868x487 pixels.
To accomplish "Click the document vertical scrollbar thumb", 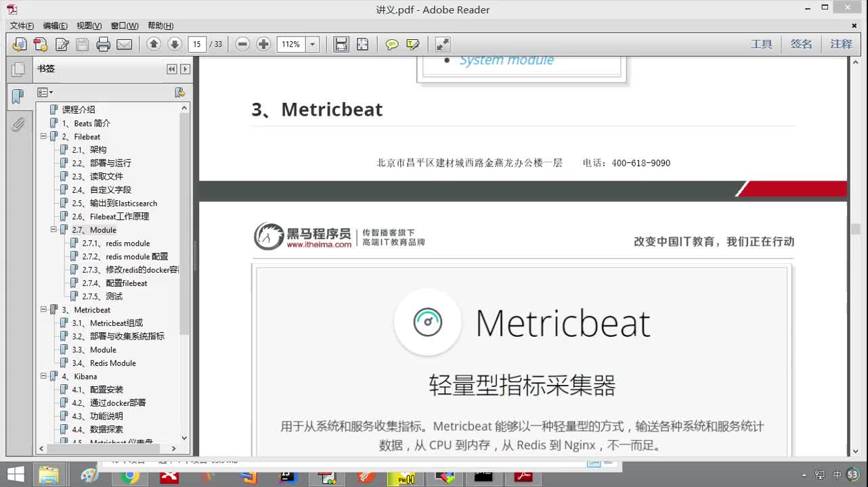I will pyautogui.click(x=855, y=229).
